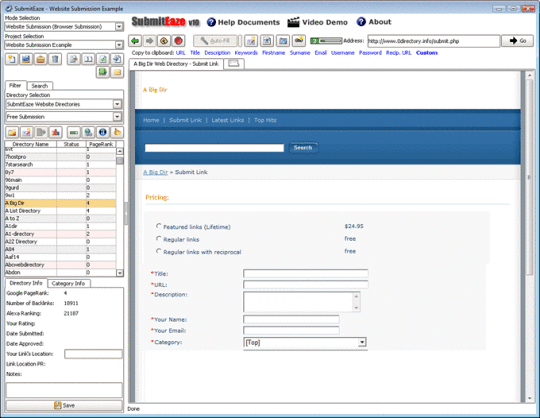Image resolution: width=540 pixels, height=418 pixels.
Task: Select the Filter tab
Action: coord(15,85)
